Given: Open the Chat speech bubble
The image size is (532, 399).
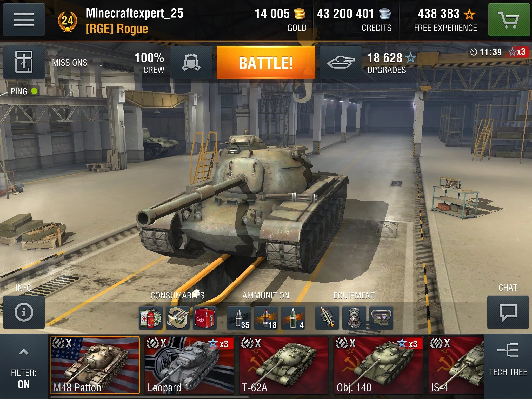Looking at the screenshot, I should (x=508, y=312).
